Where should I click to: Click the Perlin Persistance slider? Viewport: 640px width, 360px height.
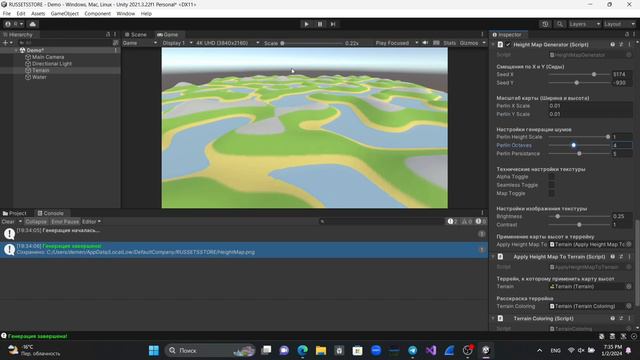coord(579,154)
